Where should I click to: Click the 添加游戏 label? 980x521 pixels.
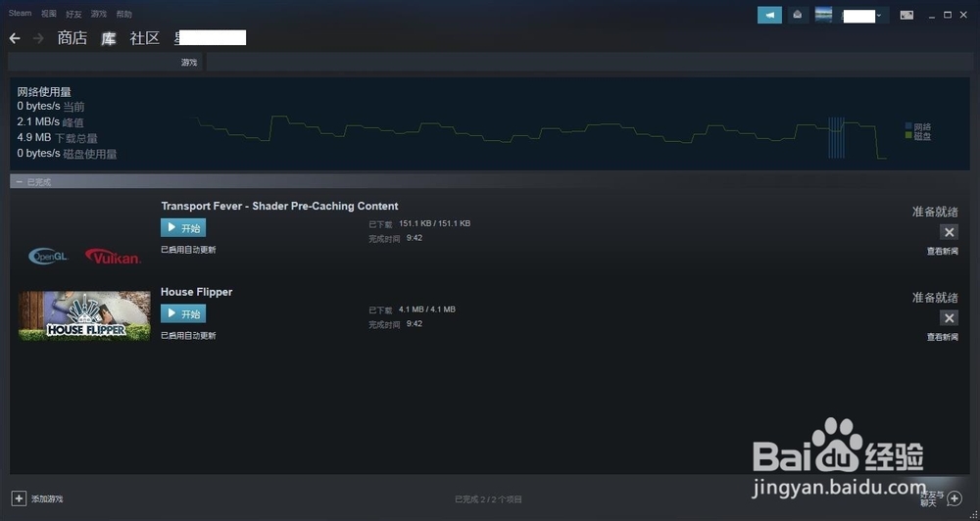[x=47, y=499]
